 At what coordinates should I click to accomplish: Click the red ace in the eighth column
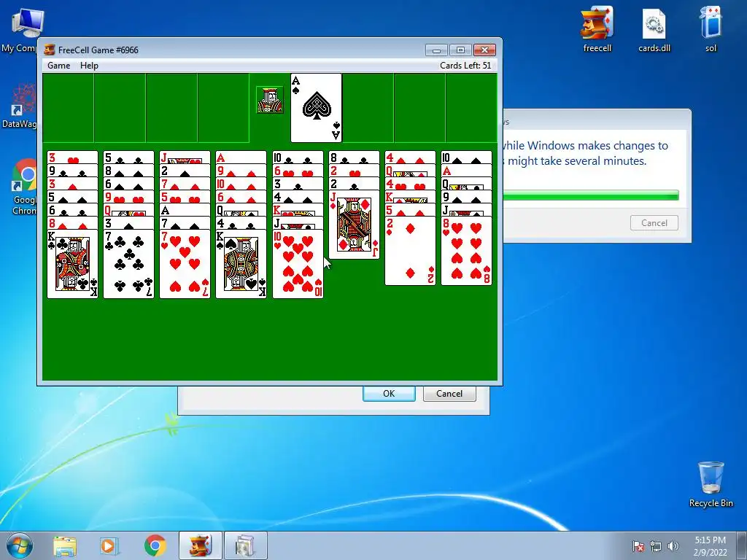(466, 171)
